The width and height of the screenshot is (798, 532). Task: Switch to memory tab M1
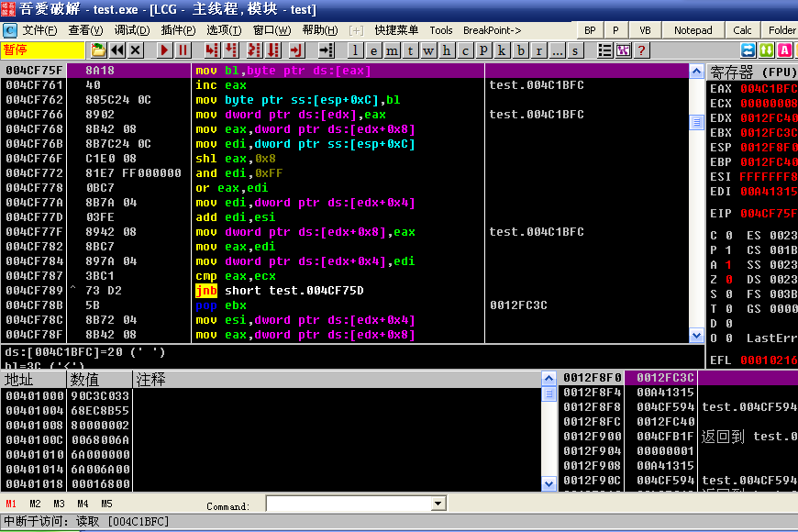[11, 504]
